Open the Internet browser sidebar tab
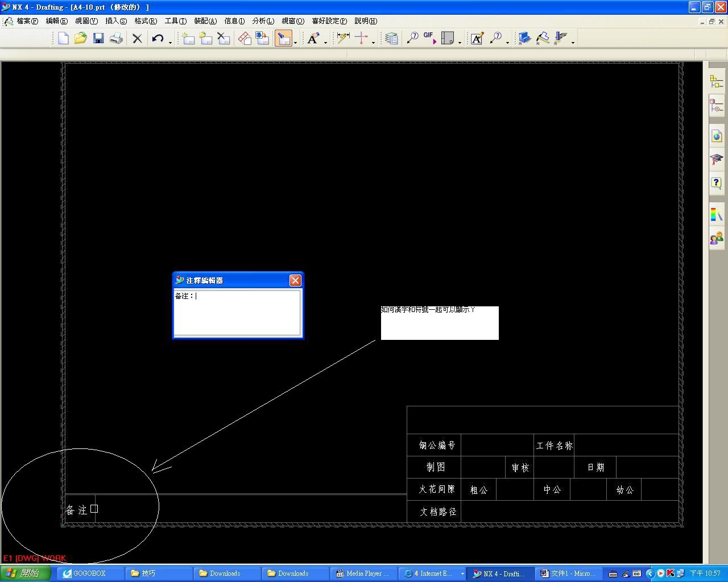This screenshot has width=728, height=582. click(x=716, y=136)
